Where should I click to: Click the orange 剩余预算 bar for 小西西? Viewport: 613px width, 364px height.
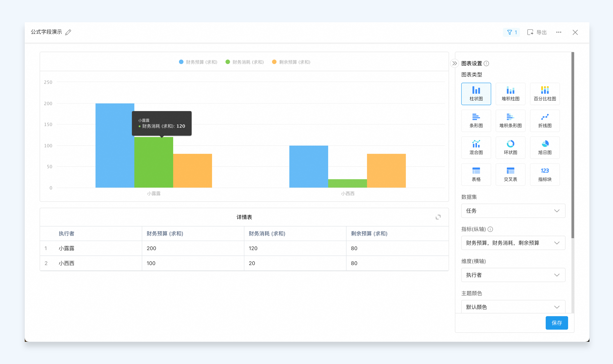coord(386,171)
